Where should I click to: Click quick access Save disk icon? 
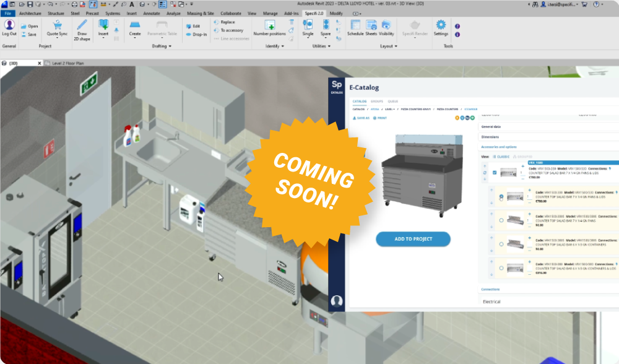(x=30, y=4)
